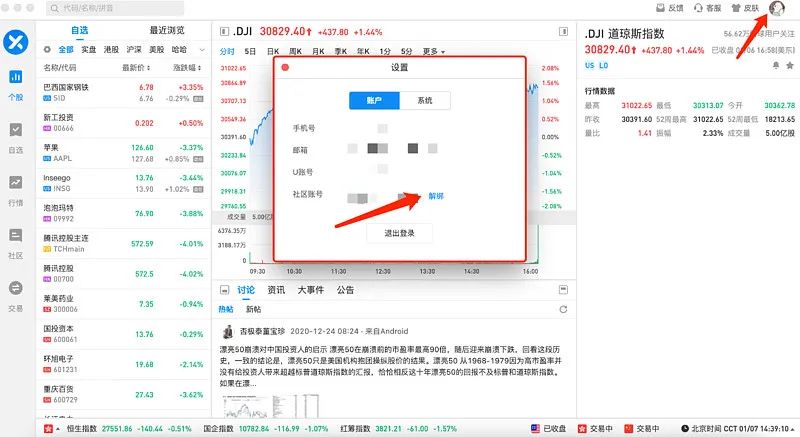
Task: Filter watchlist by 美股
Action: point(157,49)
